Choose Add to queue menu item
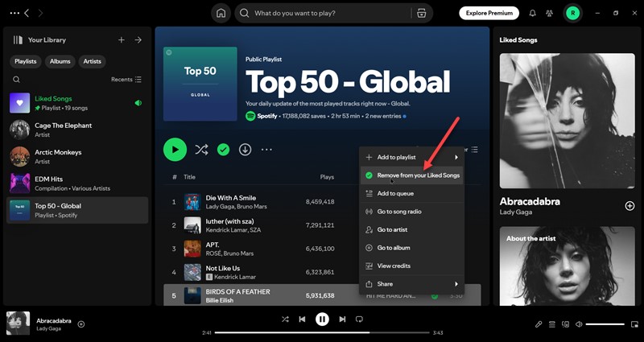Viewport: 644px width, 342px height. (411, 193)
